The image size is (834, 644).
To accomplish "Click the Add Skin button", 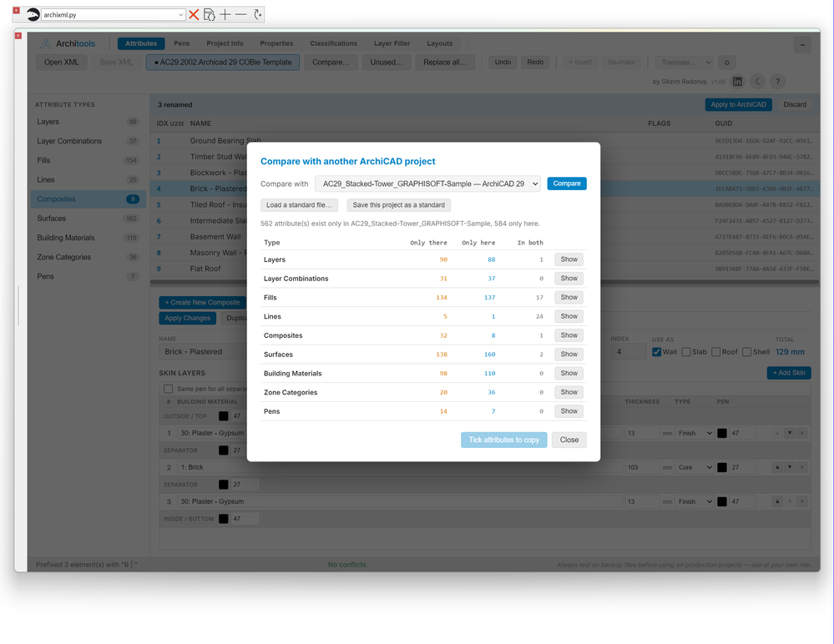I will 789,373.
